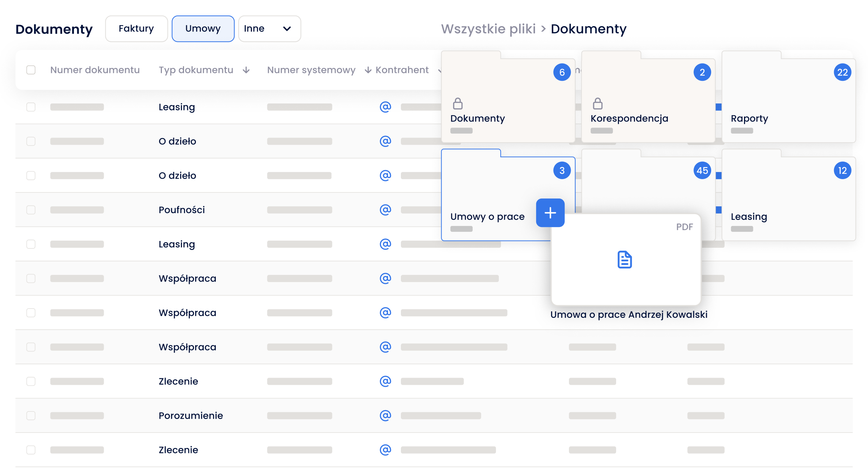
Task: Open the Leasing folder card
Action: pyautogui.click(x=789, y=195)
